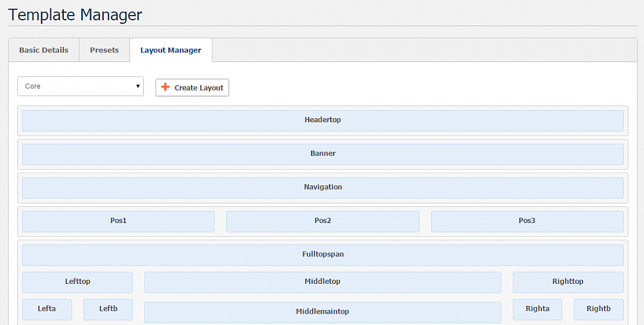Click the Middlemaintop position block

[x=323, y=312]
